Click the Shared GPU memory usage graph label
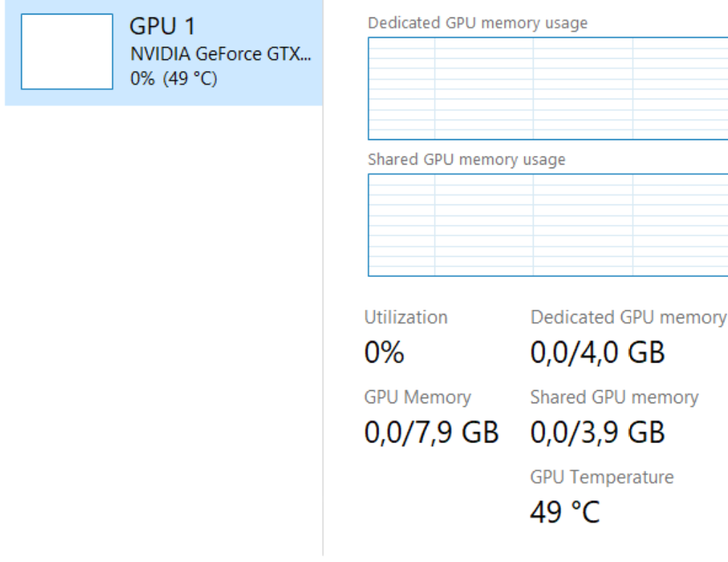The width and height of the screenshot is (728, 562). point(466,159)
